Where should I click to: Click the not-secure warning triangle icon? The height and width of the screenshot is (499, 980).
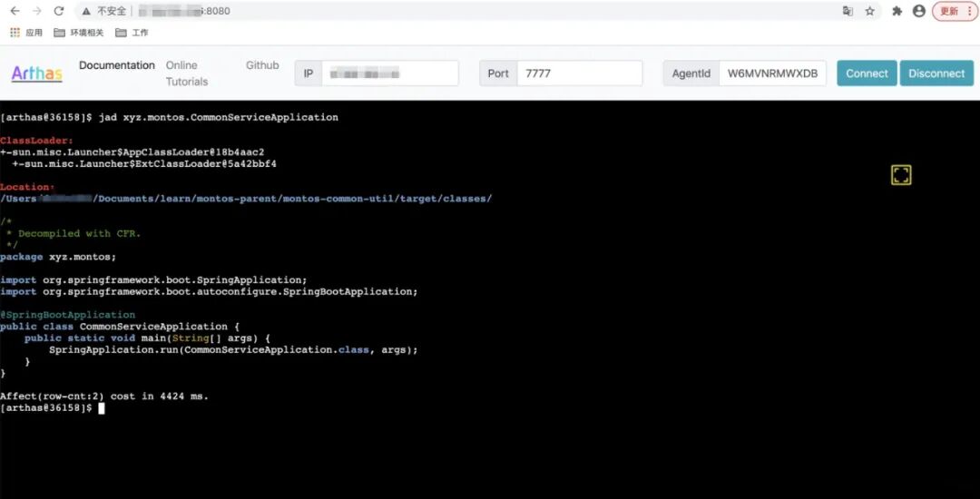point(86,11)
